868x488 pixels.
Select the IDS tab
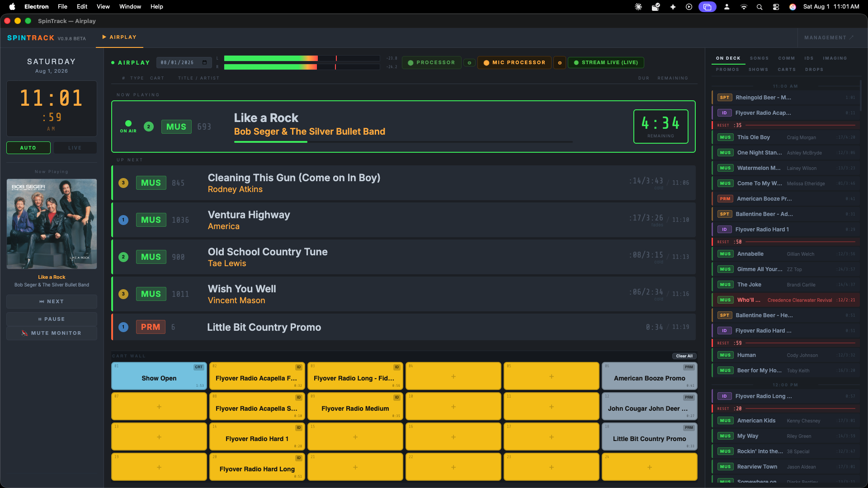tap(809, 58)
